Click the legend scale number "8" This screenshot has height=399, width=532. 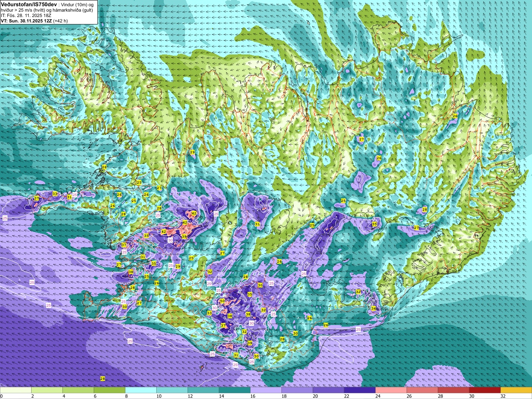pyautogui.click(x=126, y=397)
